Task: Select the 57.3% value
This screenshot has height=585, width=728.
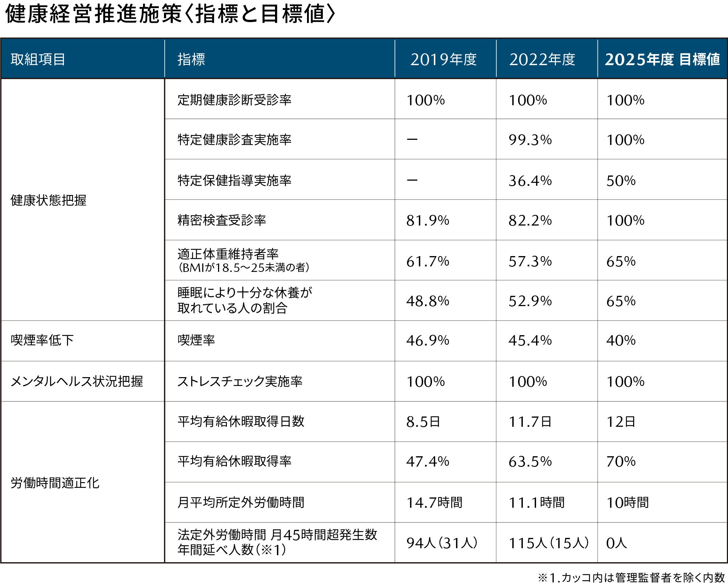Action: tap(530, 261)
